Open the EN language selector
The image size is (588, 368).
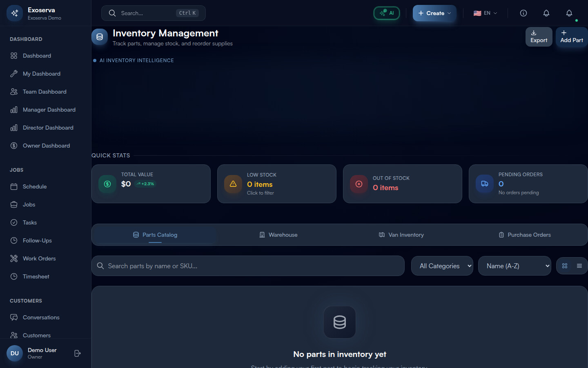(485, 13)
